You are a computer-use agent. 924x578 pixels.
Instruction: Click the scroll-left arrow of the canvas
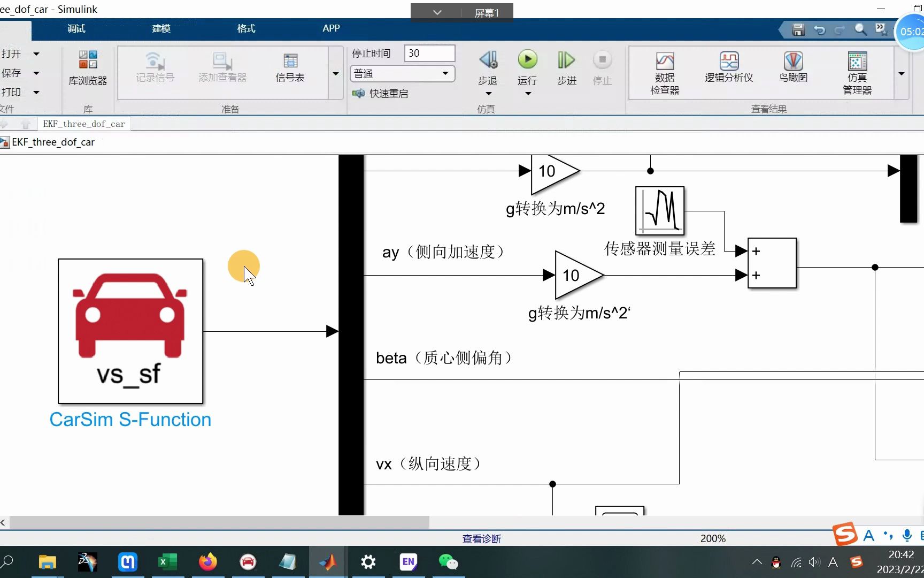pos(3,522)
